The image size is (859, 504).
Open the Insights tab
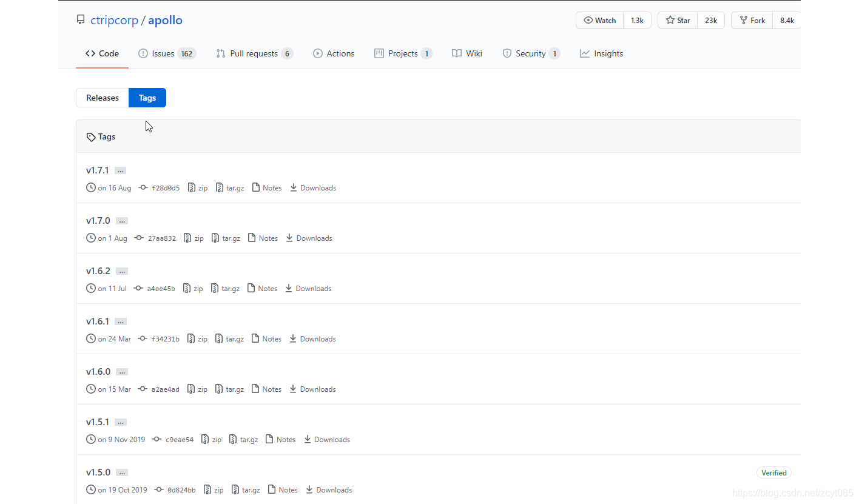[601, 53]
